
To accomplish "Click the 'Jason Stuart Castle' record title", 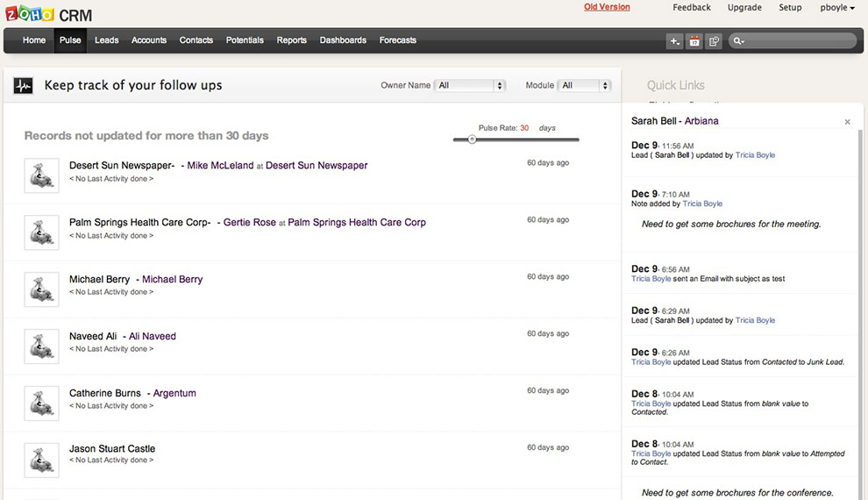I will [112, 449].
